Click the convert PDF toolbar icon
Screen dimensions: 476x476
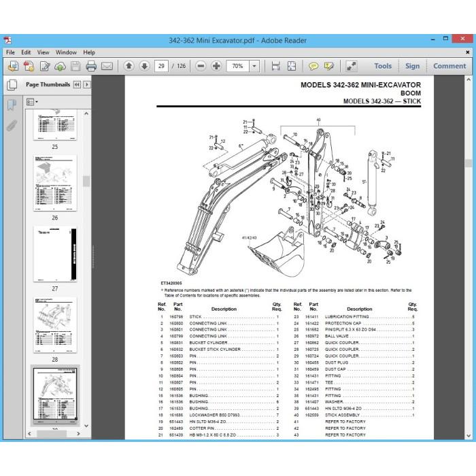[x=29, y=66]
